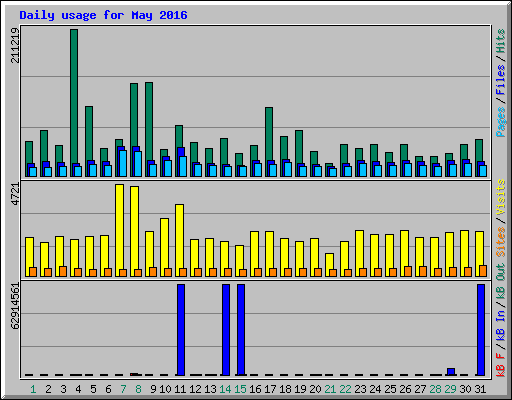
Task: Click the orange sites bar for day 31
Action: click(483, 271)
